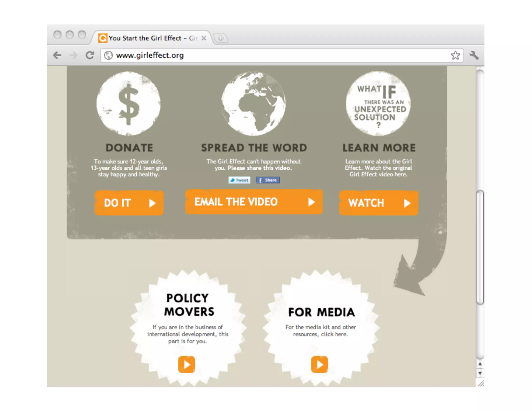Bookmark page with the star icon
532x411 pixels.
pos(455,55)
